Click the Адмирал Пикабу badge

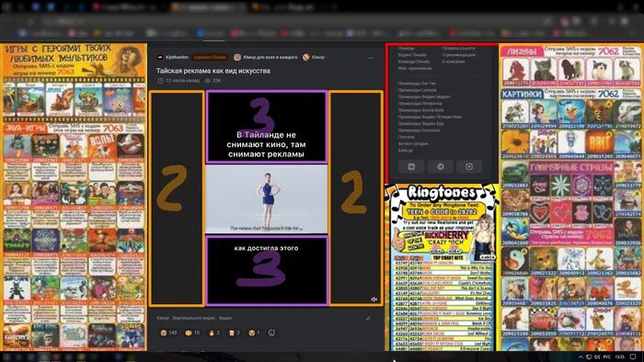tap(211, 57)
